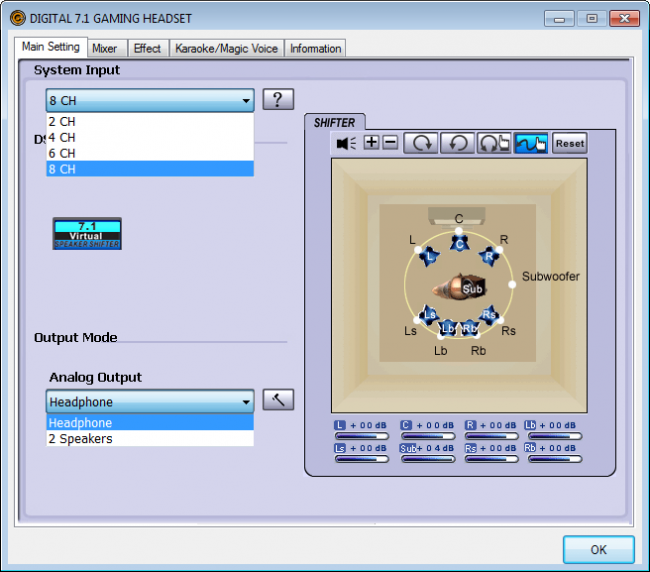The width and height of the screenshot is (650, 572).
Task: Select the Lb back virtual speaker
Action: coord(448,328)
